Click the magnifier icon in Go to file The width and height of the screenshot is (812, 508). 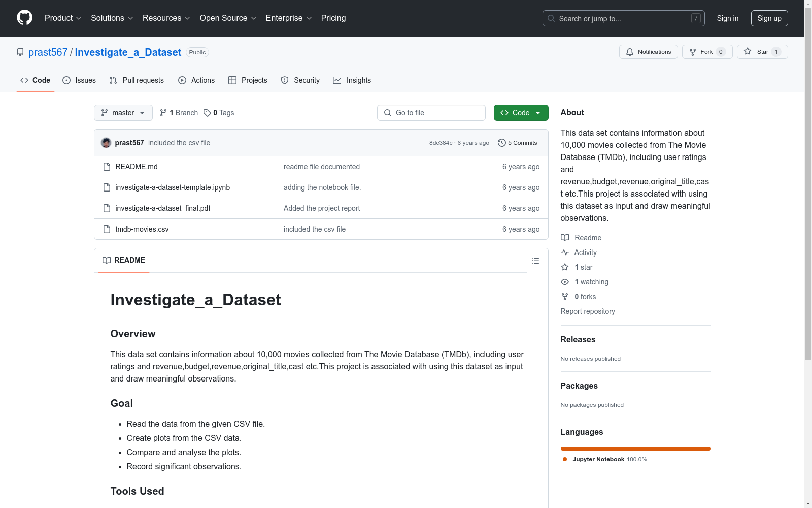click(388, 113)
